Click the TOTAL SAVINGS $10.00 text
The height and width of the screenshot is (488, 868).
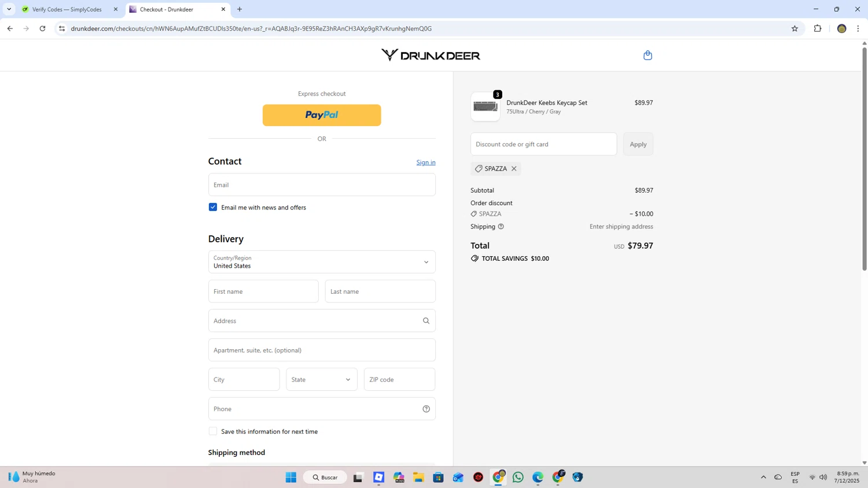[515, 258]
